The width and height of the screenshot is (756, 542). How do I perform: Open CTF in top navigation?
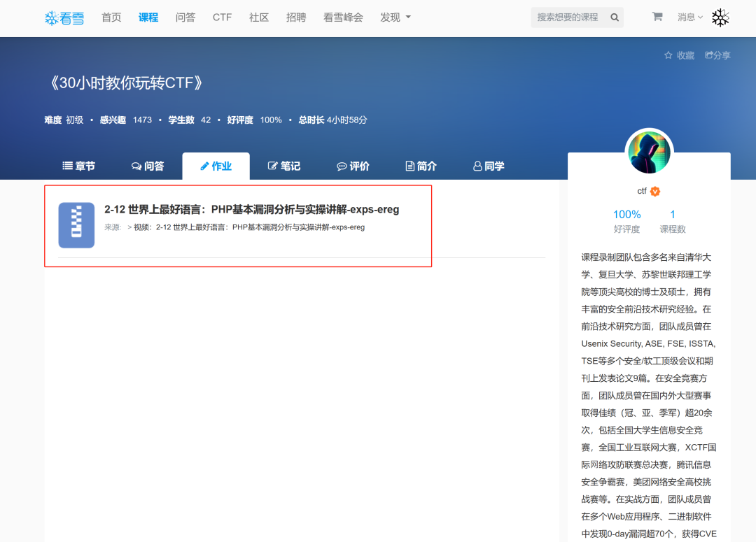[223, 17]
